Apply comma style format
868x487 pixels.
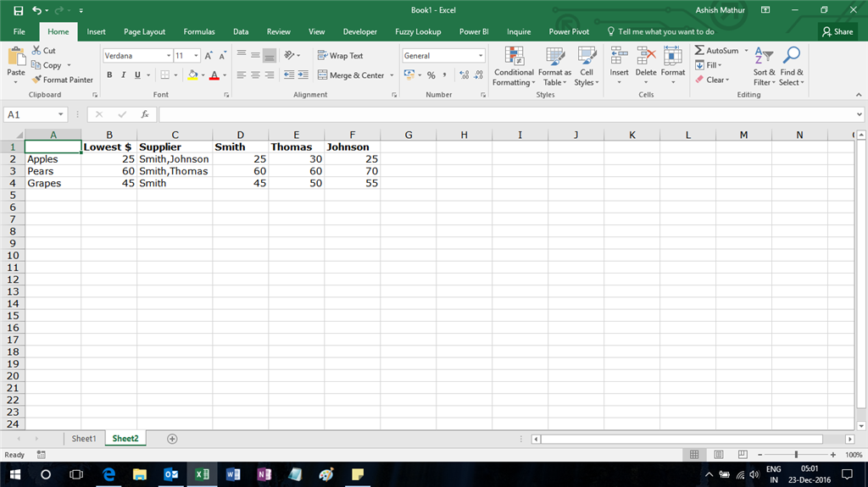pyautogui.click(x=444, y=75)
